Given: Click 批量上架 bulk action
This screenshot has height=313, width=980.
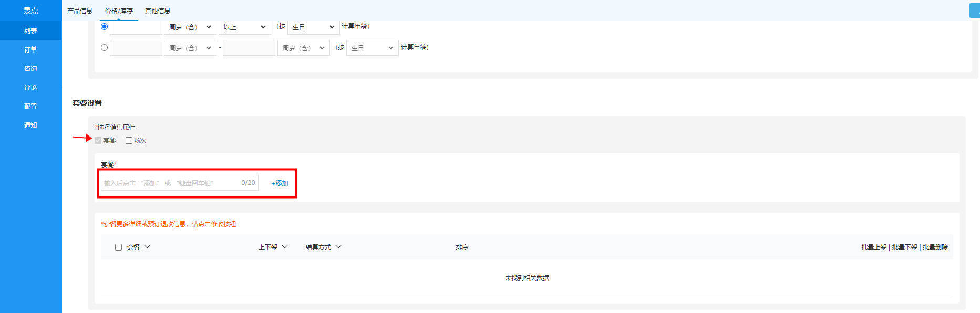Looking at the screenshot, I should pos(874,247).
